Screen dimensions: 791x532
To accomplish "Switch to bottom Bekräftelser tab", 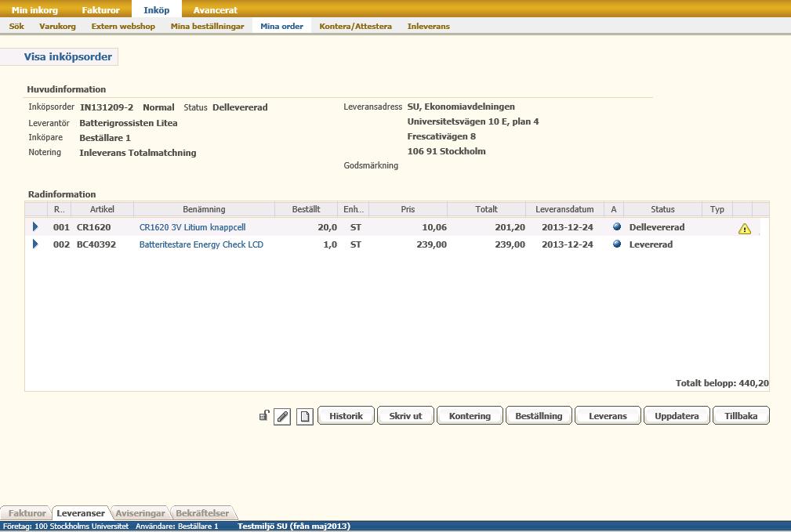I will tap(202, 513).
